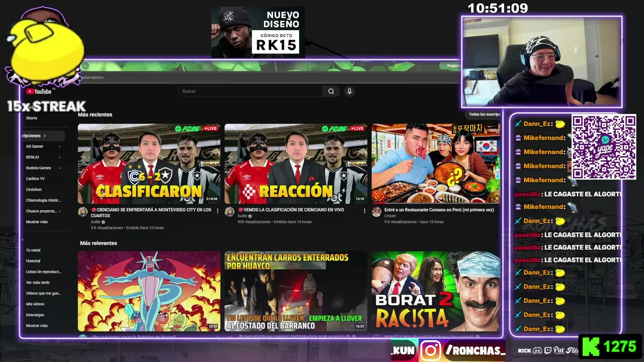
Task: Open liked videos sidebar entry
Action: tap(43, 293)
